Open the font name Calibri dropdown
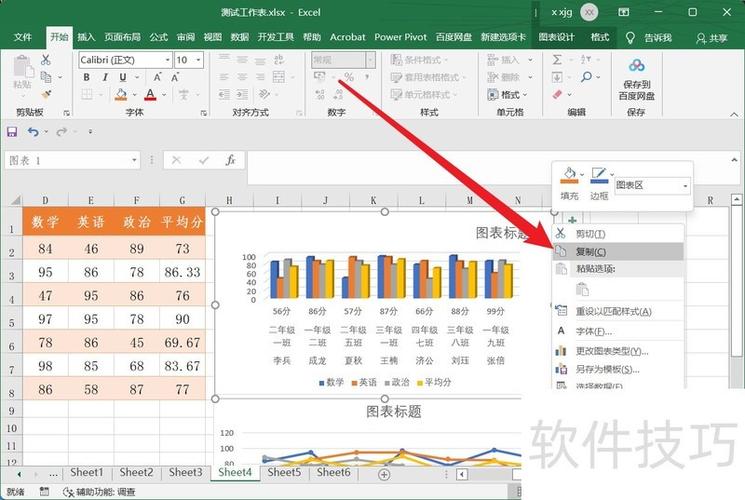Image resolution: width=745 pixels, height=500 pixels. (166, 60)
